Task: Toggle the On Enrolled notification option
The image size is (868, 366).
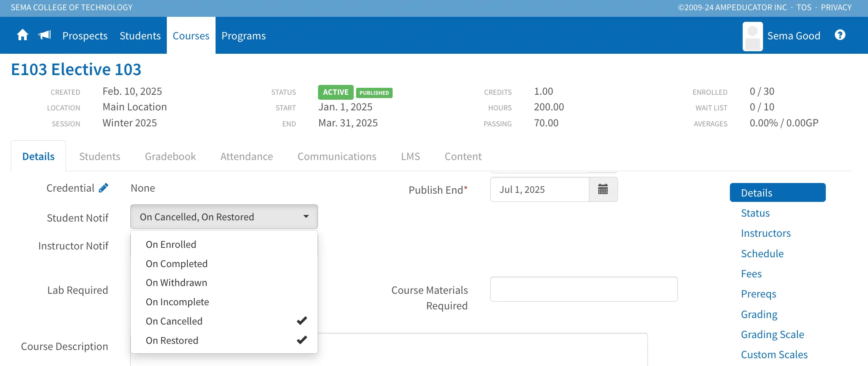Action: point(224,245)
